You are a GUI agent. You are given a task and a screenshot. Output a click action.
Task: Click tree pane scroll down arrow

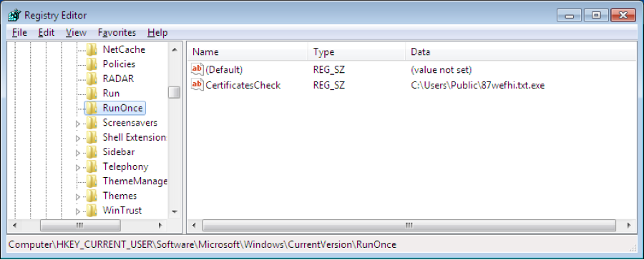point(174,211)
